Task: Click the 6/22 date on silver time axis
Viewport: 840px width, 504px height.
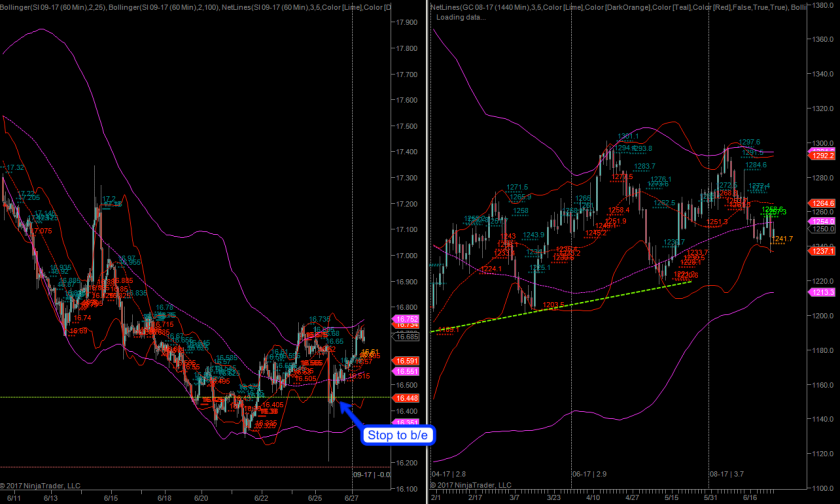Action: 263,497
